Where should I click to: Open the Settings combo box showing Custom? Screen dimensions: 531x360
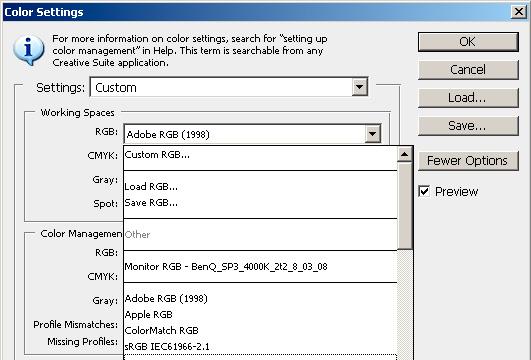(229, 87)
